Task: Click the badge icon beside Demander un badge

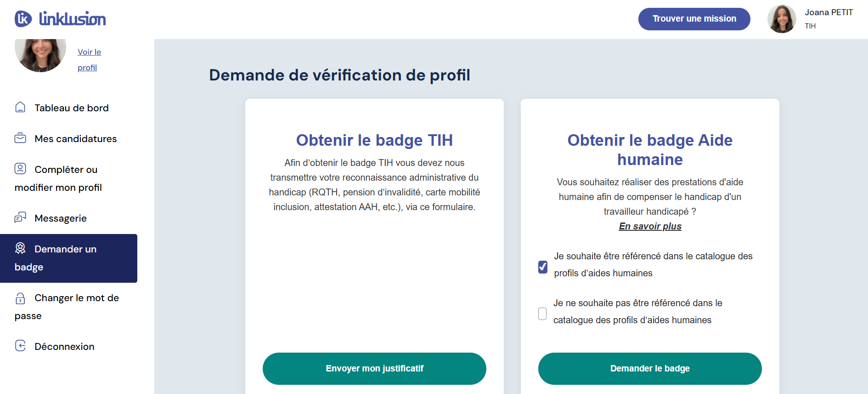Action: click(x=20, y=248)
